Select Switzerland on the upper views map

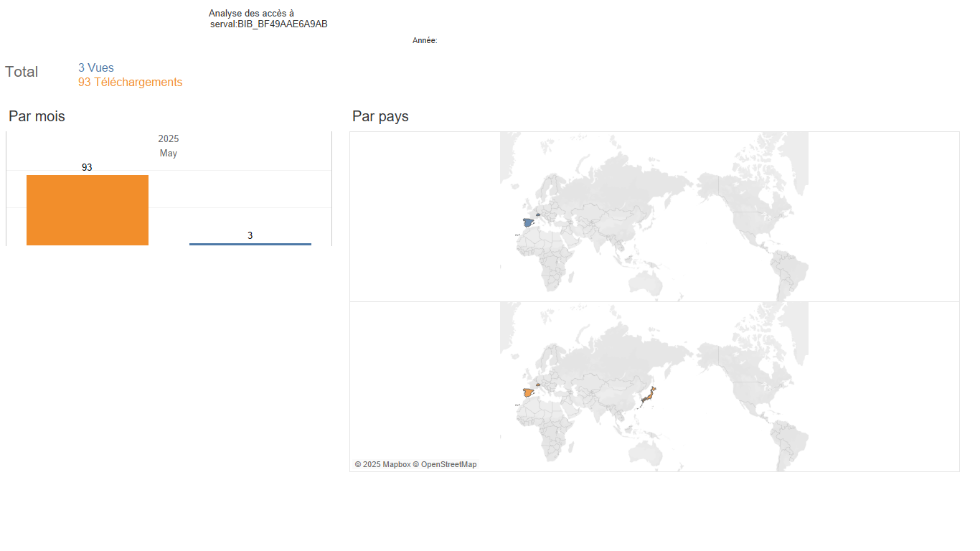537,214
